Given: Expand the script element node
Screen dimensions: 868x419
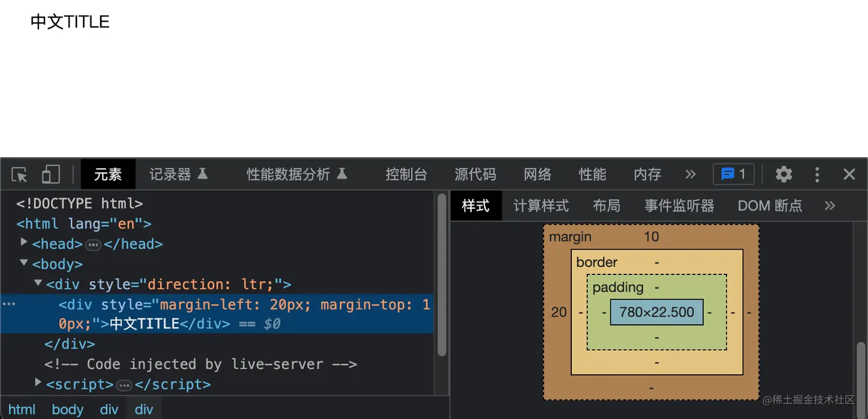Looking at the screenshot, I should [x=38, y=382].
